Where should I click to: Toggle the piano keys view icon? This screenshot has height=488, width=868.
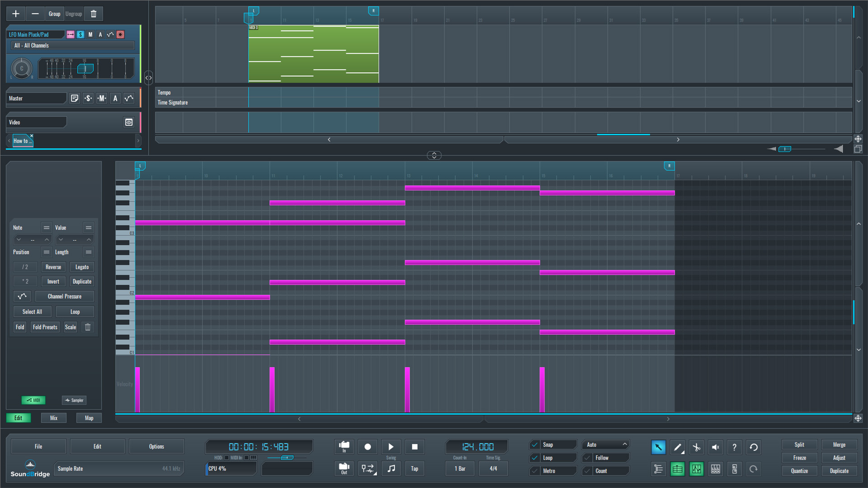715,469
